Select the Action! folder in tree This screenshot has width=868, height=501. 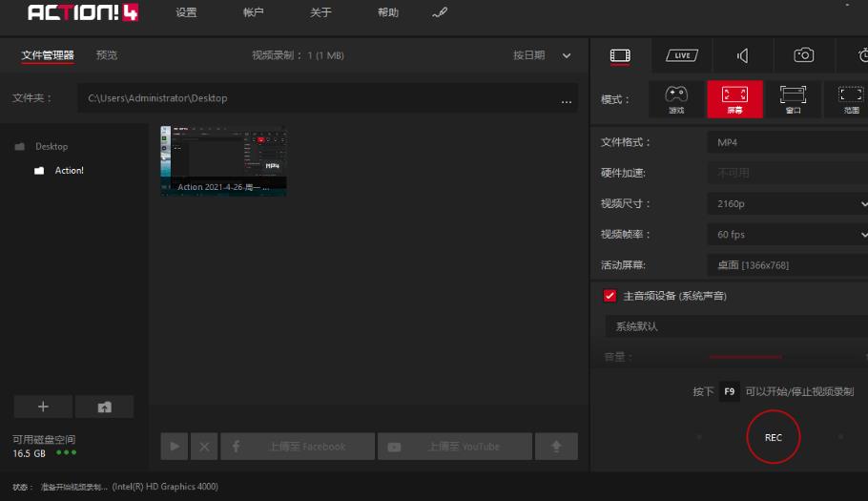tap(69, 171)
